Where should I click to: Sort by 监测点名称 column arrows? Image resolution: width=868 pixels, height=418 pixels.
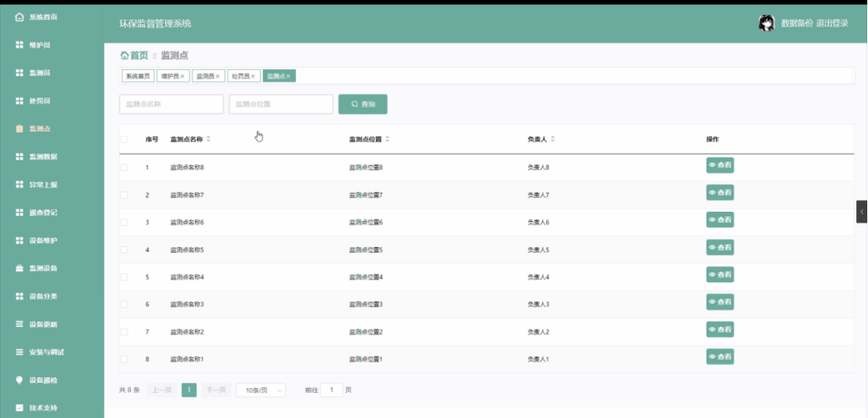coord(208,140)
